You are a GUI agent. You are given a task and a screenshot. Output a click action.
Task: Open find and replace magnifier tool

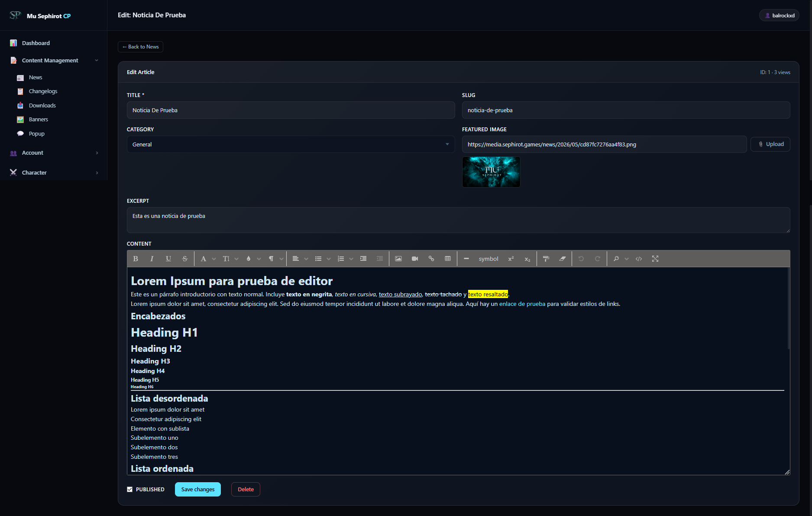pyautogui.click(x=616, y=259)
